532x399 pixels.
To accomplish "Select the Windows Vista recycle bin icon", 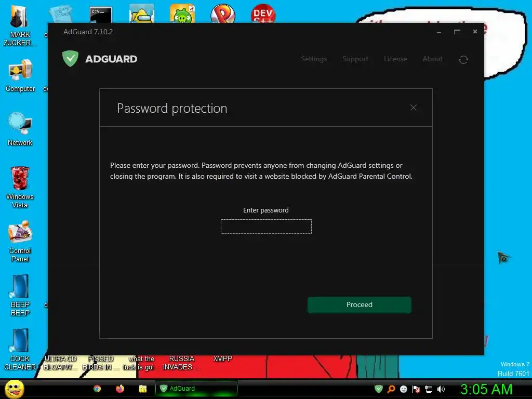I will click(x=20, y=187).
